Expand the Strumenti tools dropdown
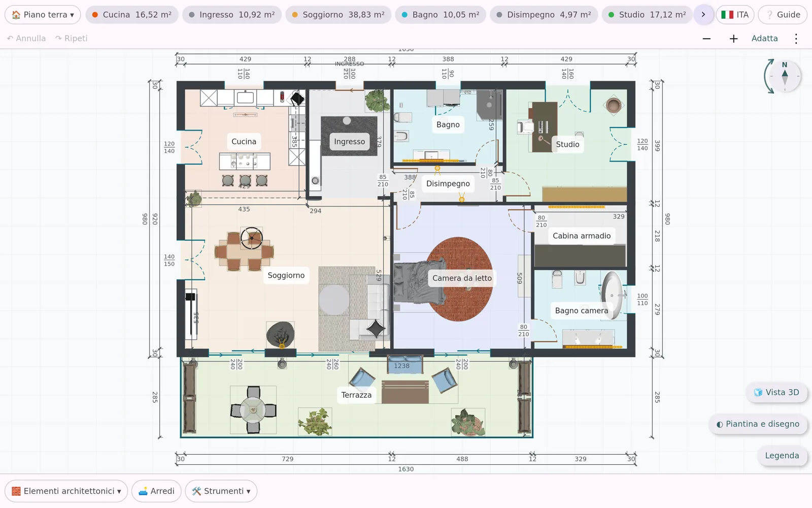Viewport: 812px width, 508px height. [x=221, y=491]
